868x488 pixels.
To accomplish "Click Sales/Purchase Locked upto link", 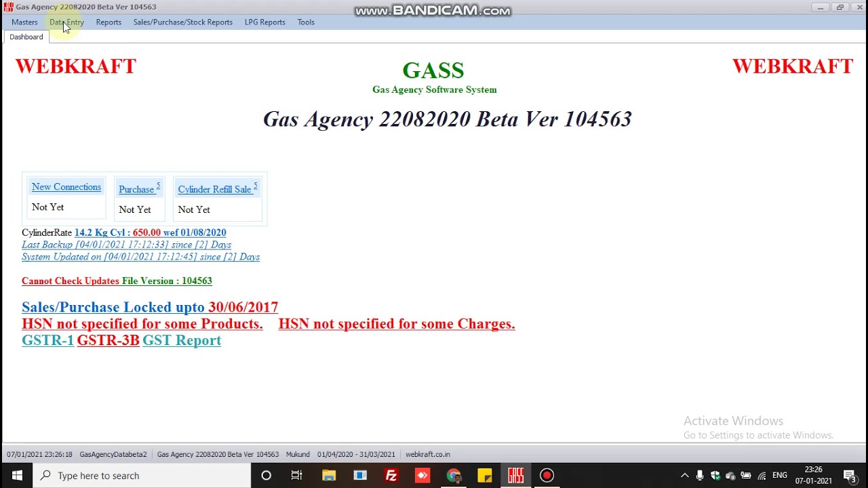I will 150,307.
